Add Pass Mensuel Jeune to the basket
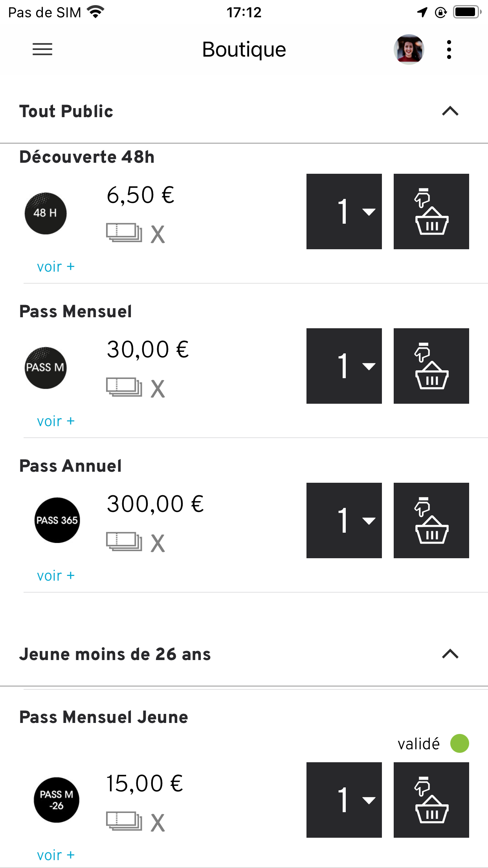This screenshot has width=488, height=868. click(431, 800)
